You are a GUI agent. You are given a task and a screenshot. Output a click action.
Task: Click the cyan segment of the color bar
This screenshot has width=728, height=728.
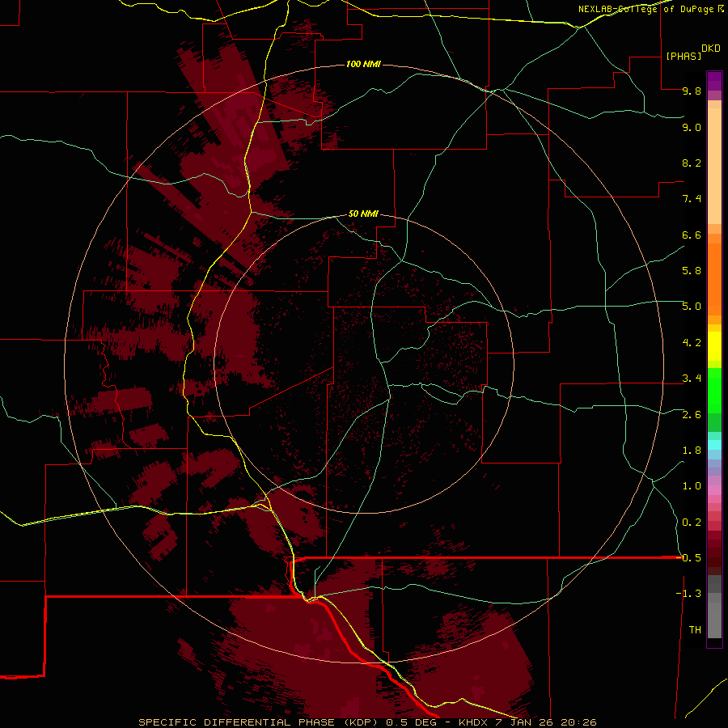point(714,445)
